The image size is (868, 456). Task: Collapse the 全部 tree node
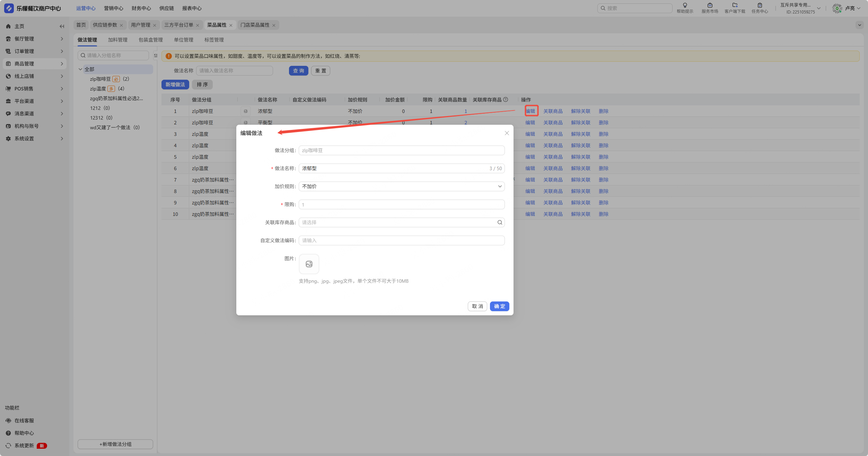click(80, 69)
